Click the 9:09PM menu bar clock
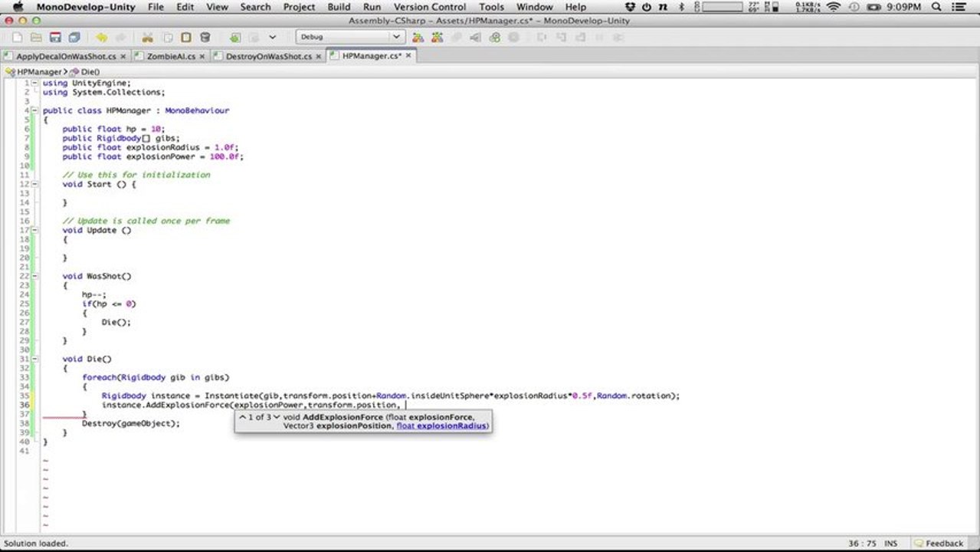Viewport: 980px width, 552px height. (903, 7)
